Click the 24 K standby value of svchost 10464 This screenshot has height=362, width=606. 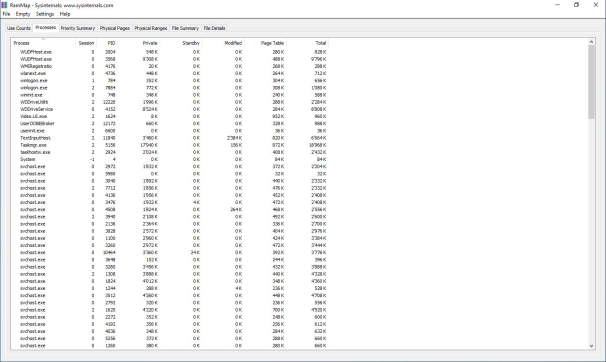(195, 252)
